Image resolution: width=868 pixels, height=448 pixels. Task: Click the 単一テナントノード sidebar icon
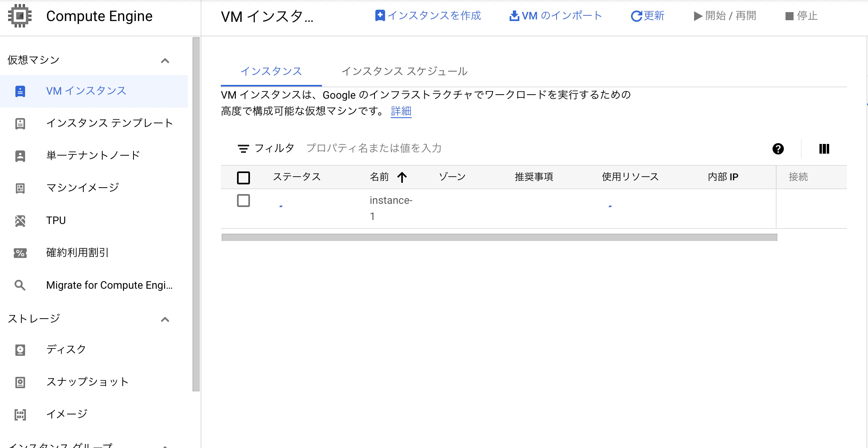coord(20,156)
